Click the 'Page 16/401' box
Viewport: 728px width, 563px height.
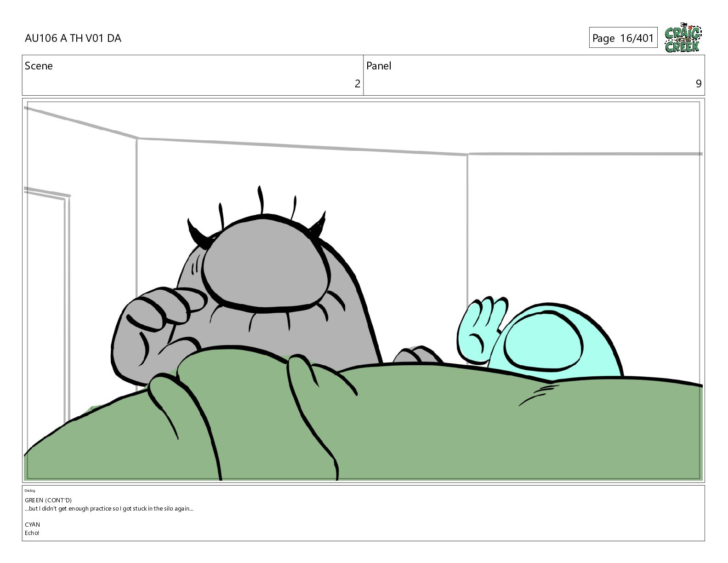pyautogui.click(x=623, y=38)
